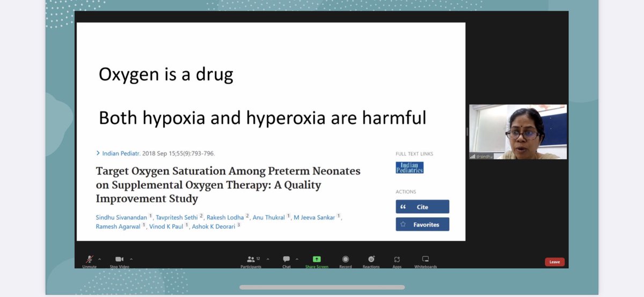Viewport: 644px width, 297px height.
Task: Open the Chat panel
Action: 287,261
